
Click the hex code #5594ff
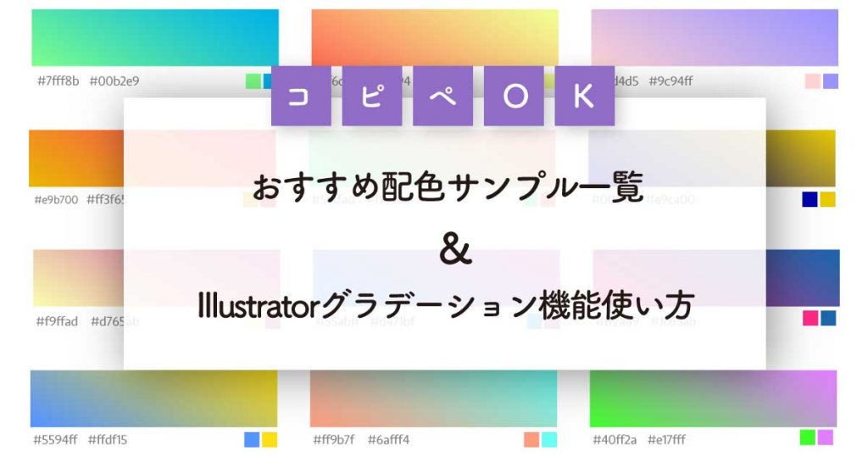coord(55,440)
